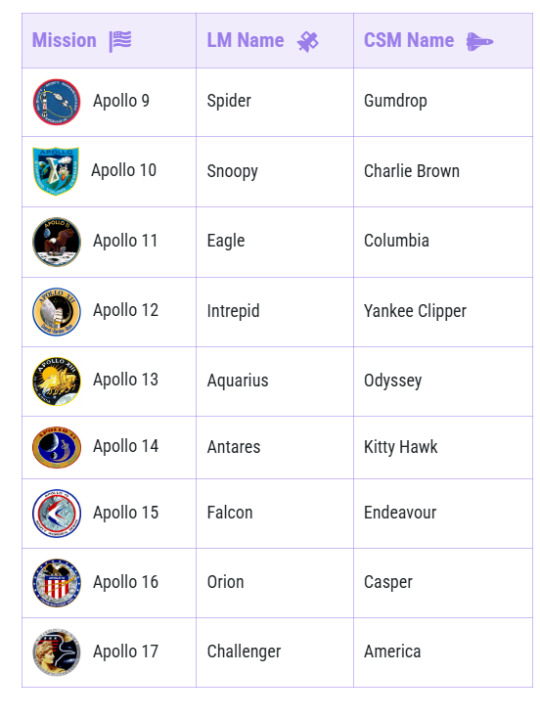Screen dimensions: 540x719
Task: Click the shuttle icon beside CSM Name
Action: pos(479,42)
